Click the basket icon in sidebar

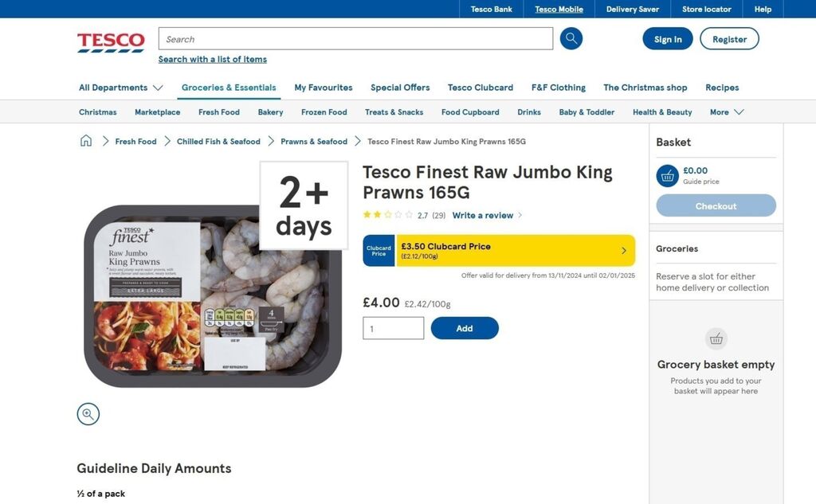click(667, 176)
